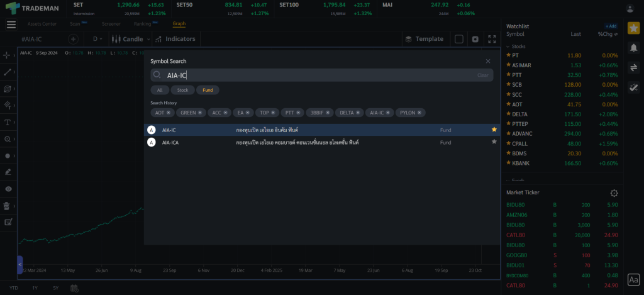Toggle favorite star for AIA-IC
644x295 pixels.
click(x=494, y=130)
